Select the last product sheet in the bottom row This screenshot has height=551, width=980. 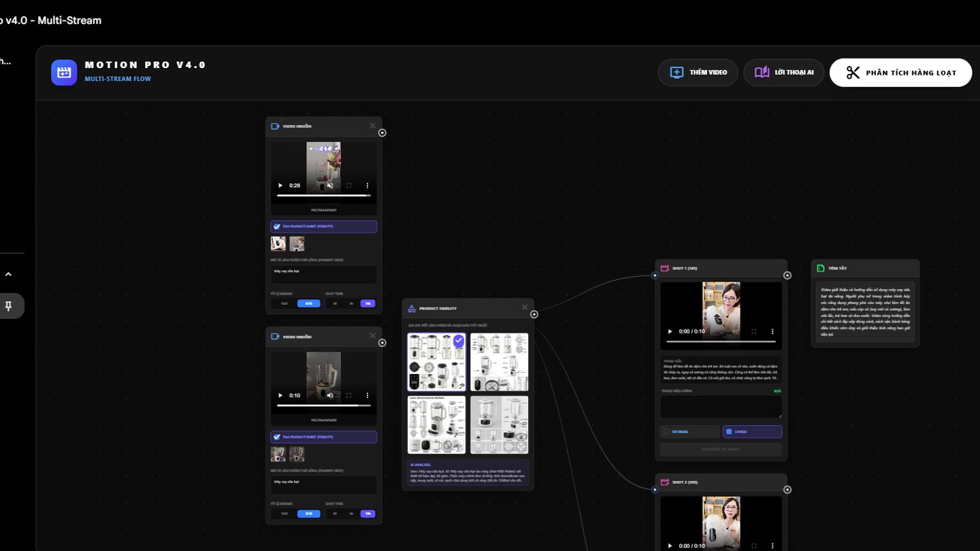[499, 424]
